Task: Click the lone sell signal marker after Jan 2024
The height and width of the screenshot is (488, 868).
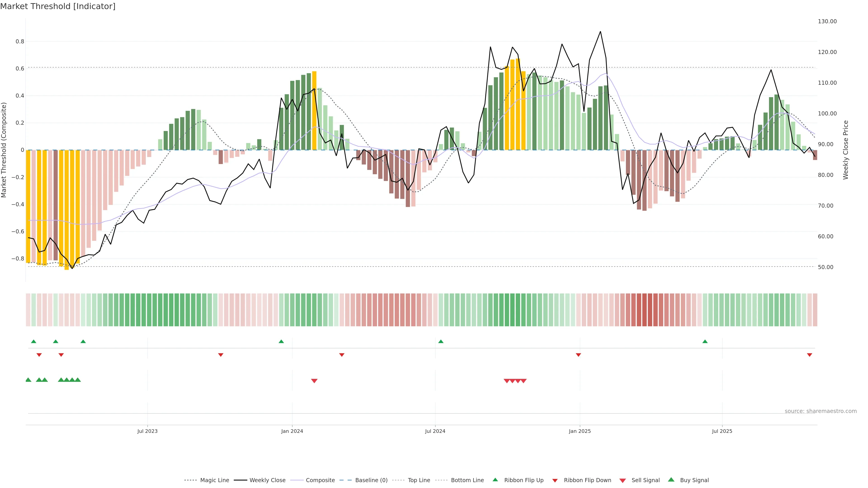Action: click(x=314, y=381)
